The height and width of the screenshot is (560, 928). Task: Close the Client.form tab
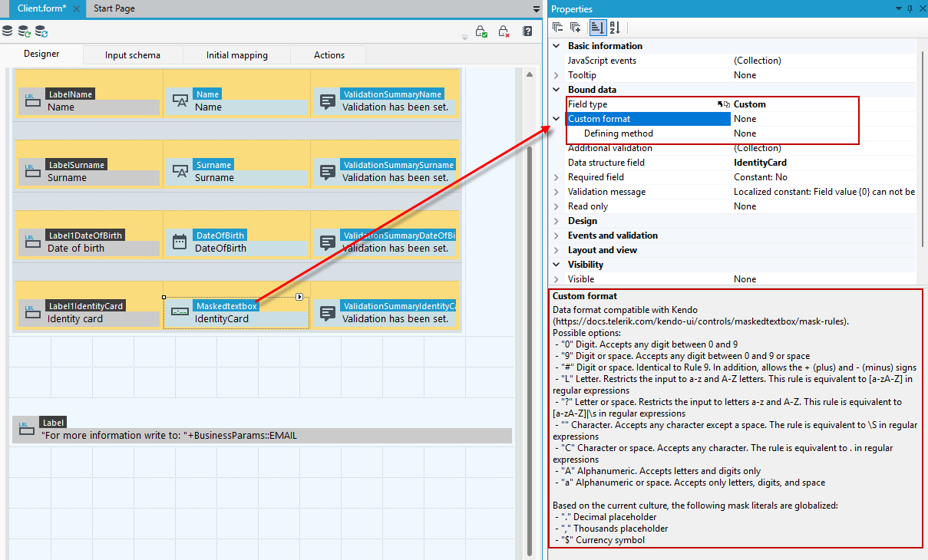pos(77,8)
